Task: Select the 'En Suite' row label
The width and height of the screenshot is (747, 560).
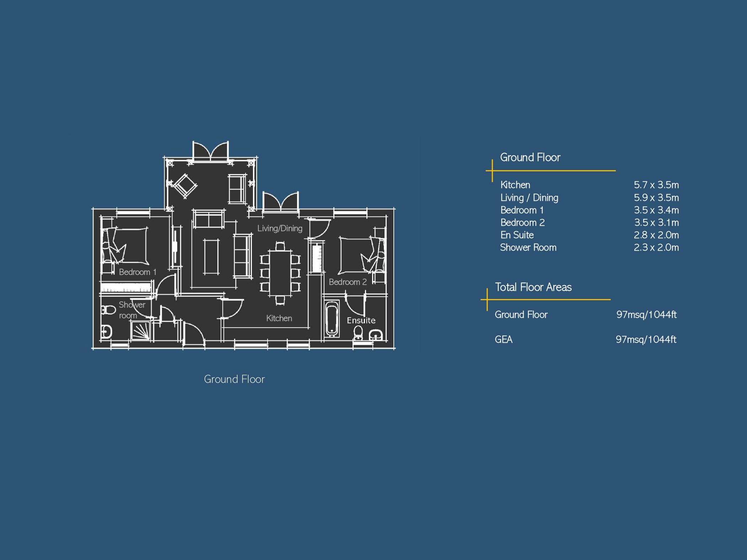Action: (517, 235)
